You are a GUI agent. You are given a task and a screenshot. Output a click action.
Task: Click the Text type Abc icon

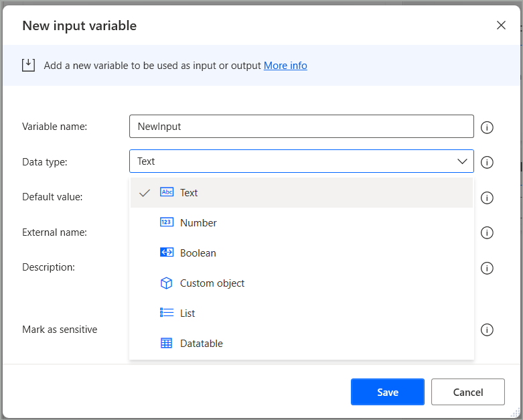coord(167,192)
